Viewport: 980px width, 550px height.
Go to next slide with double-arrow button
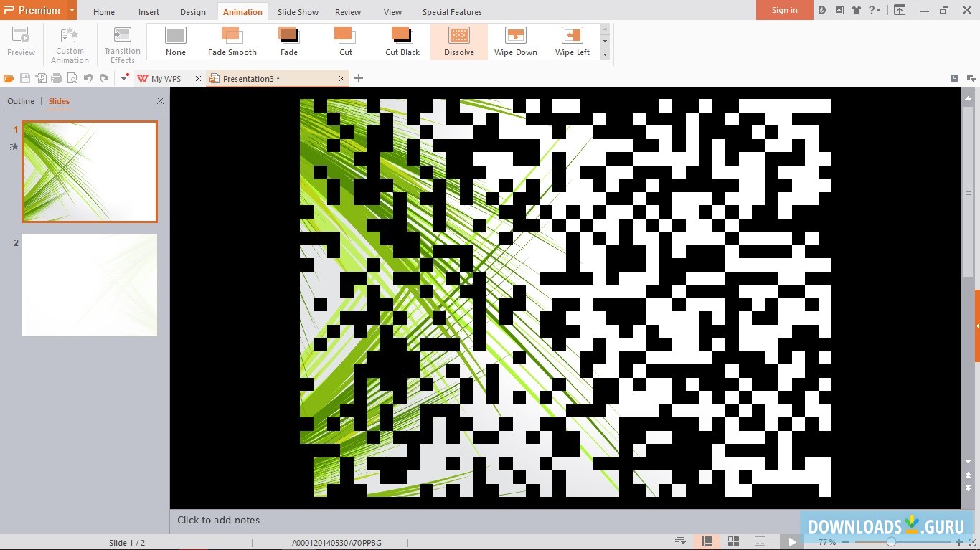969,489
